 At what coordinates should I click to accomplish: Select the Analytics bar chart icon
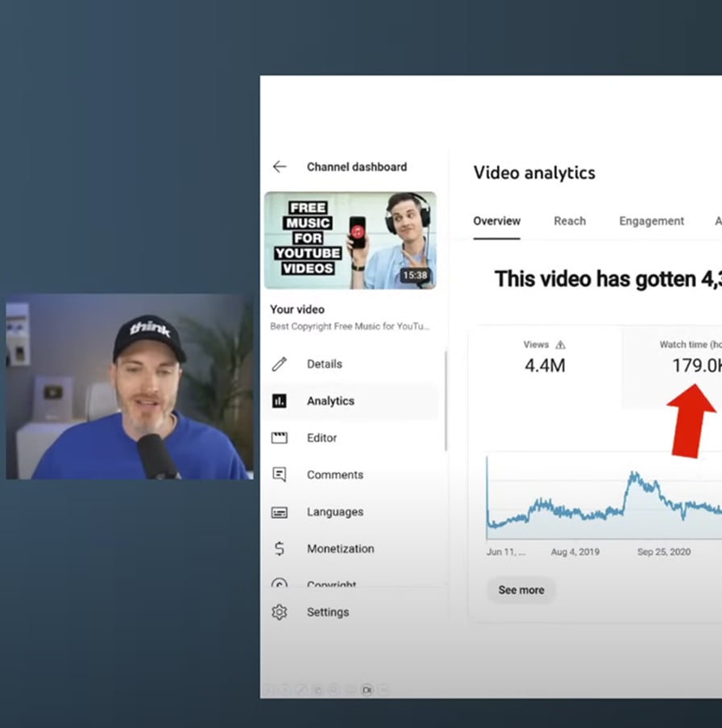[x=280, y=401]
